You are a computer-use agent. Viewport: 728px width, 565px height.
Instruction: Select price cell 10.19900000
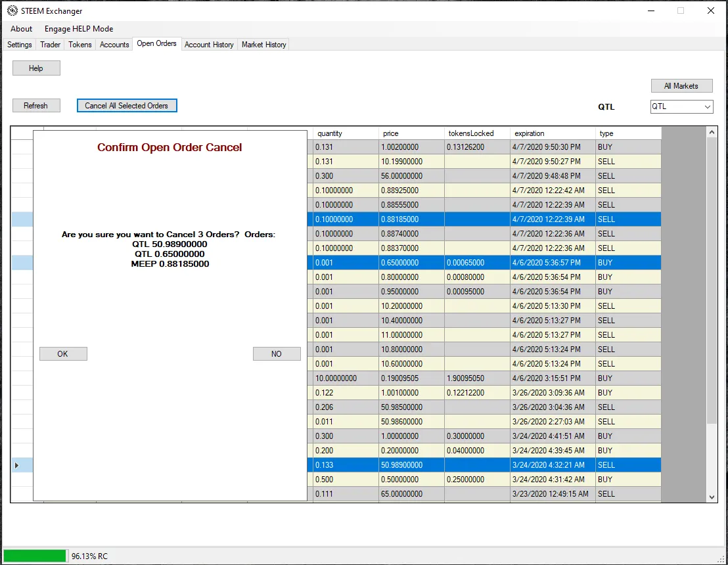point(411,162)
